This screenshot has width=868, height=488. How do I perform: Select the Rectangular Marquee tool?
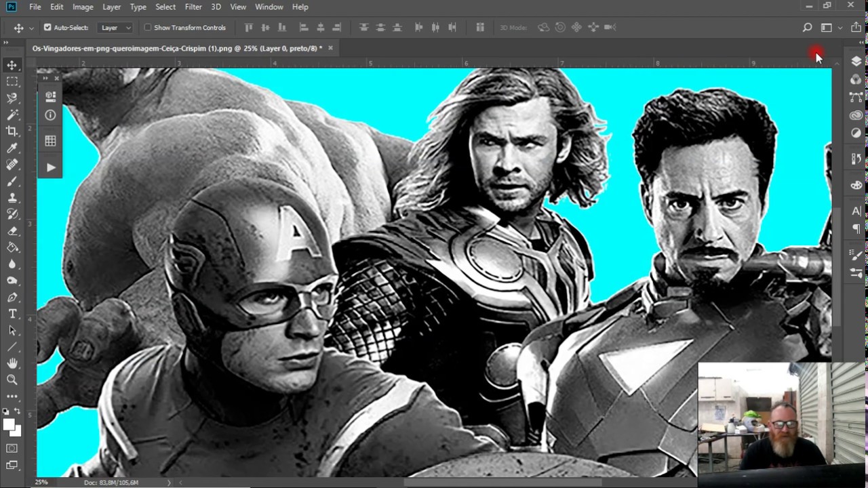[12, 81]
